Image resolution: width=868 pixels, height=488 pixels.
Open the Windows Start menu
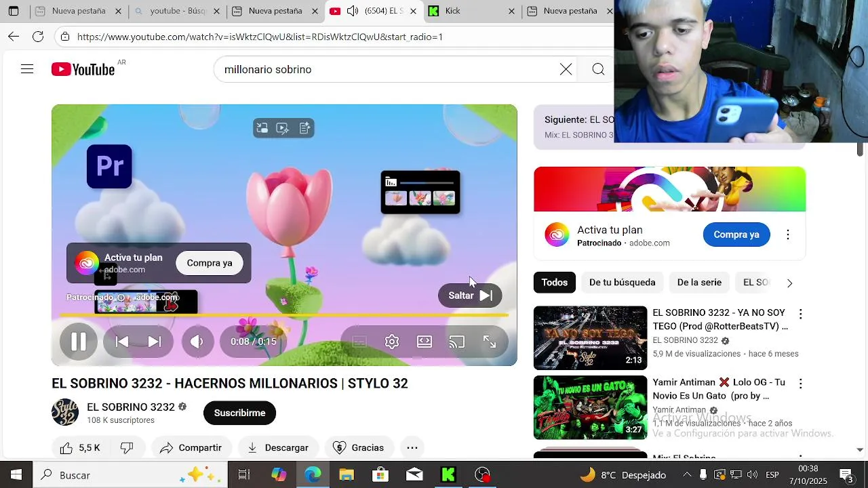16,475
